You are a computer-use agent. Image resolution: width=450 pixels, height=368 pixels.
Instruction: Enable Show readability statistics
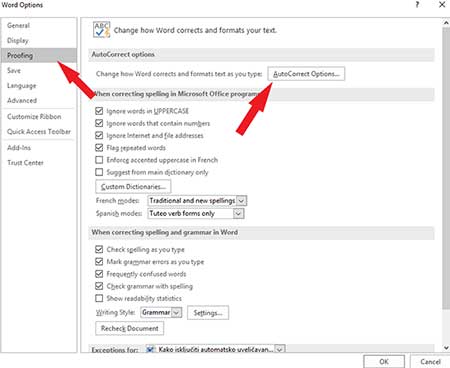coord(99,298)
